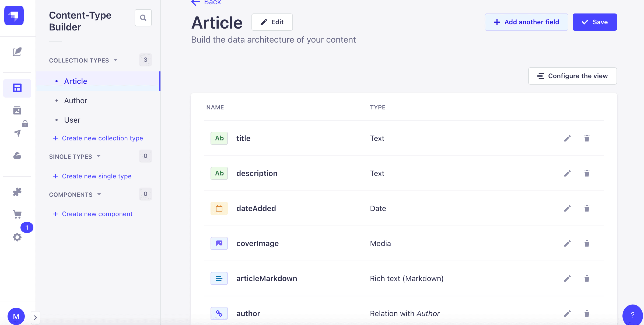The height and width of the screenshot is (325, 644).
Task: Open the Releases paper plane icon
Action: coord(17,133)
